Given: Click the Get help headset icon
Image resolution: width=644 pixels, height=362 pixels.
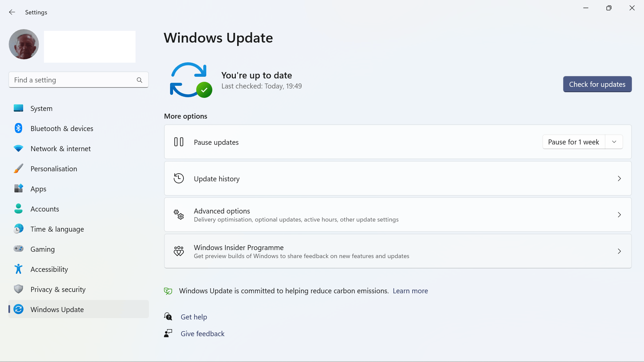Looking at the screenshot, I should (168, 316).
